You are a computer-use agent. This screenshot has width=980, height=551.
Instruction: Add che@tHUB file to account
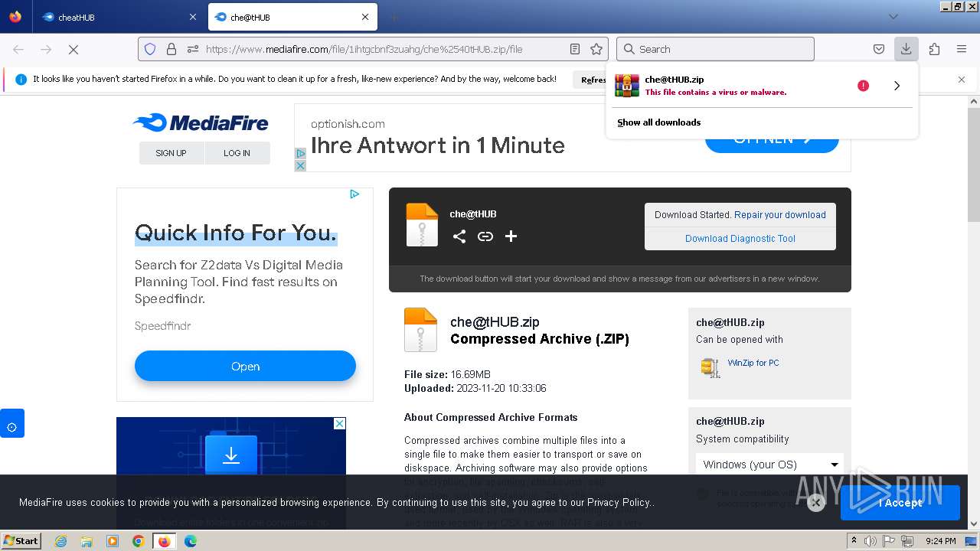click(x=511, y=236)
